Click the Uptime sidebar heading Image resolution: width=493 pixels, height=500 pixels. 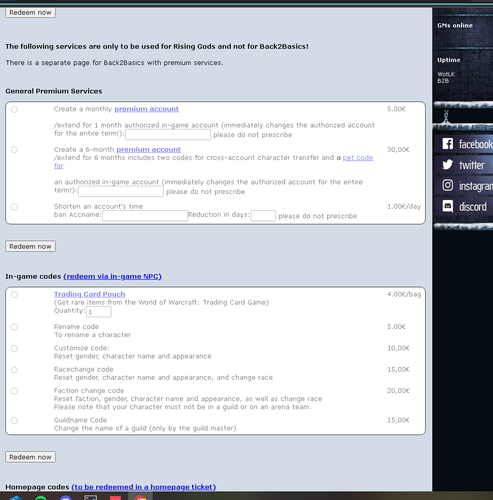[449, 60]
